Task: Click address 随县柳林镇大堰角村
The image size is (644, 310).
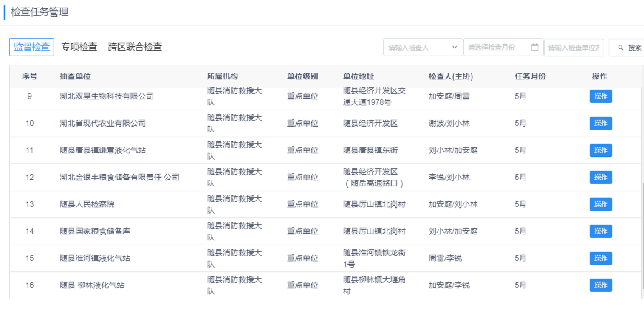Action: point(374,285)
